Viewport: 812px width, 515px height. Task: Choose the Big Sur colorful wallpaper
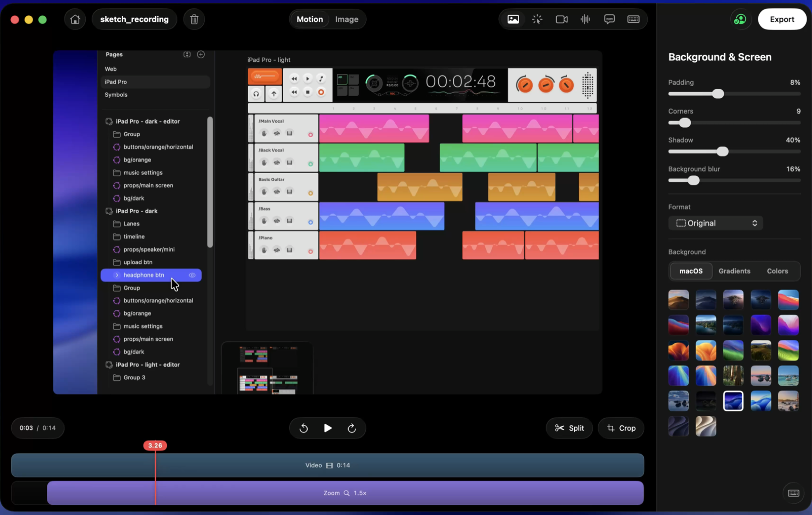click(788, 300)
